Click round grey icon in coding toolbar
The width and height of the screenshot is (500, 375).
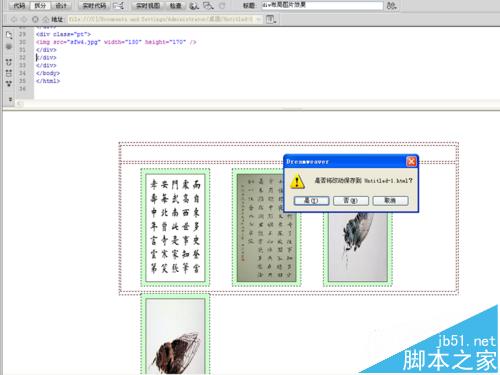pos(9,46)
